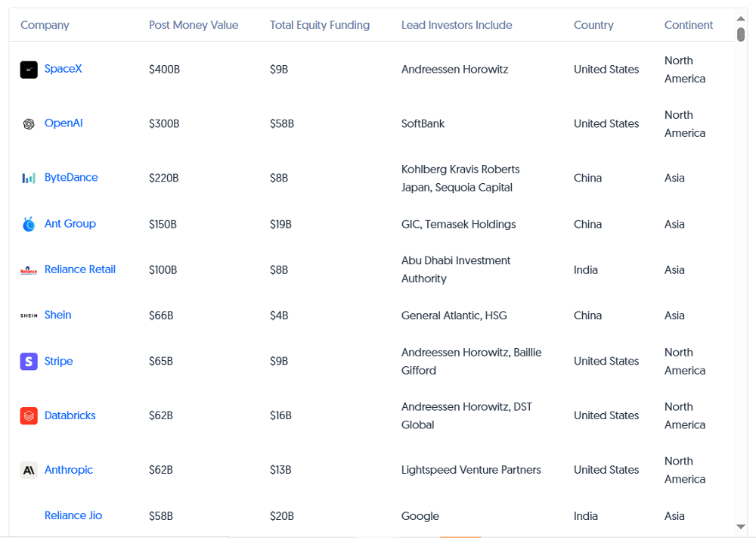Click the scrollbar up arrow
The height and width of the screenshot is (538, 756).
741,18
